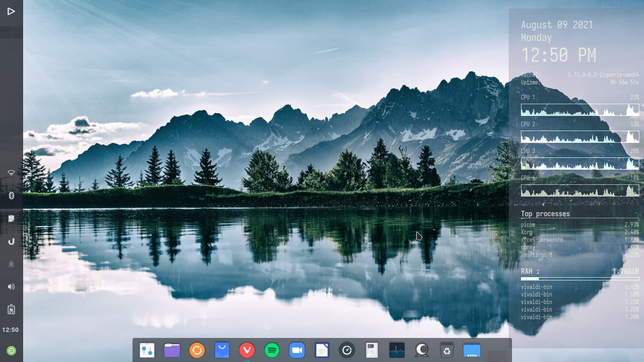644x362 pixels.
Task: Launch the system monitor pulse-graph icon
Action: [x=397, y=350]
